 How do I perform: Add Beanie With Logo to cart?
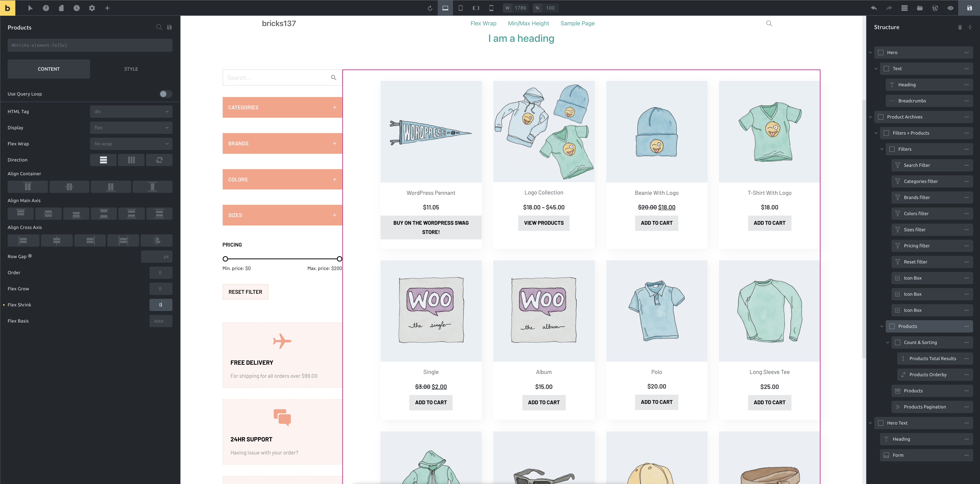[x=656, y=223]
